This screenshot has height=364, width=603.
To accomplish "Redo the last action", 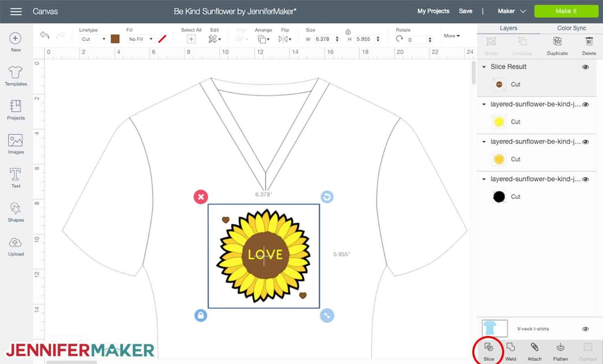I will [x=60, y=35].
